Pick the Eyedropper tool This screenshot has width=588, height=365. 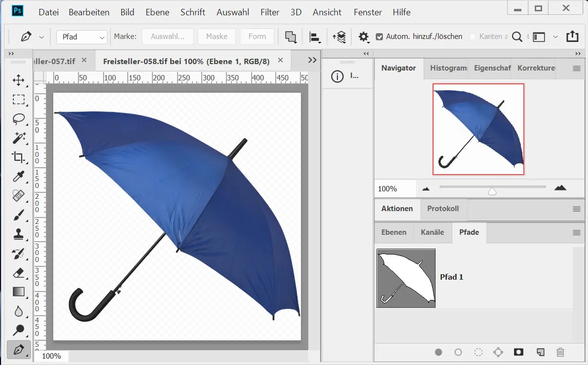[x=18, y=177]
